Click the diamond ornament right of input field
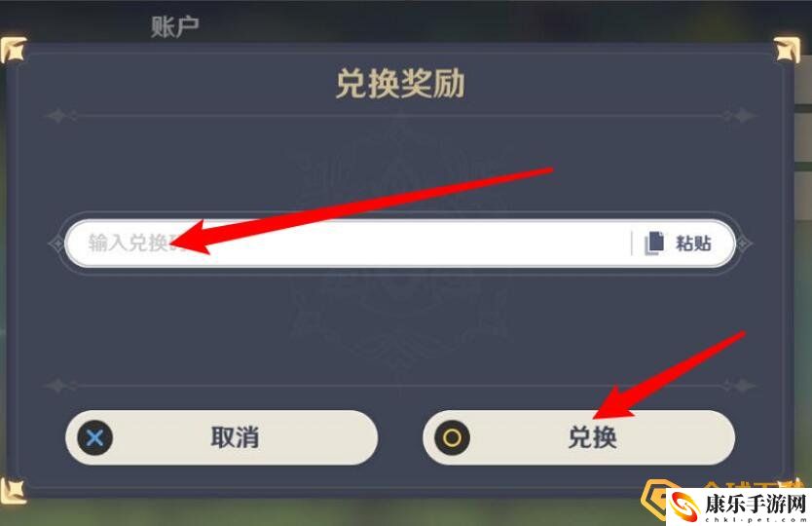 pos(744,244)
